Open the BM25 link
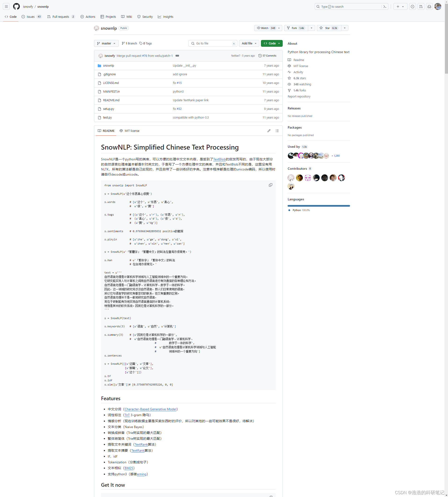Image resolution: width=448 pixels, height=497 pixels. point(129,468)
